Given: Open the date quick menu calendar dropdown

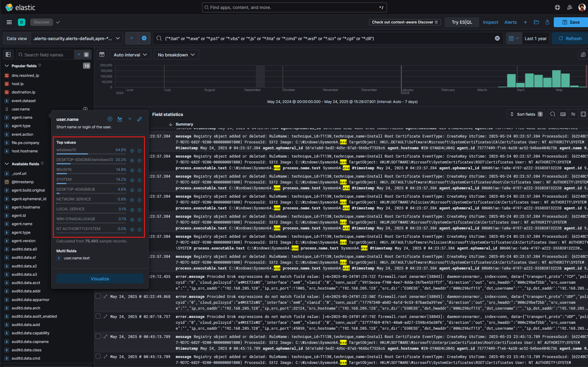Looking at the screenshot, I should 514,38.
